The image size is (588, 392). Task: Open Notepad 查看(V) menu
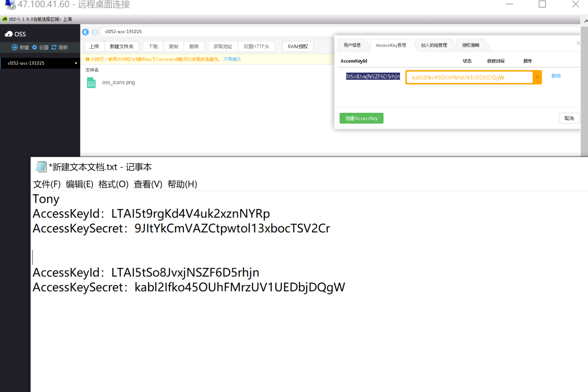click(x=148, y=184)
